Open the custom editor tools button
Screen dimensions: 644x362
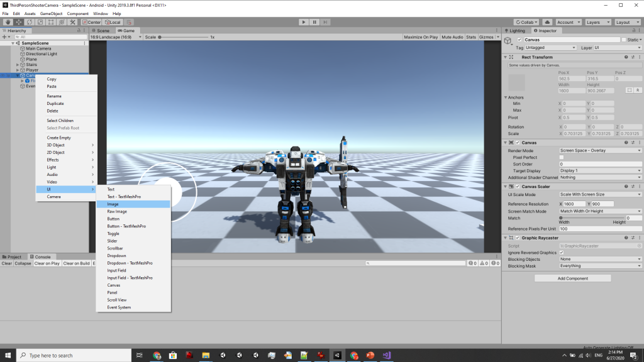pyautogui.click(x=73, y=22)
